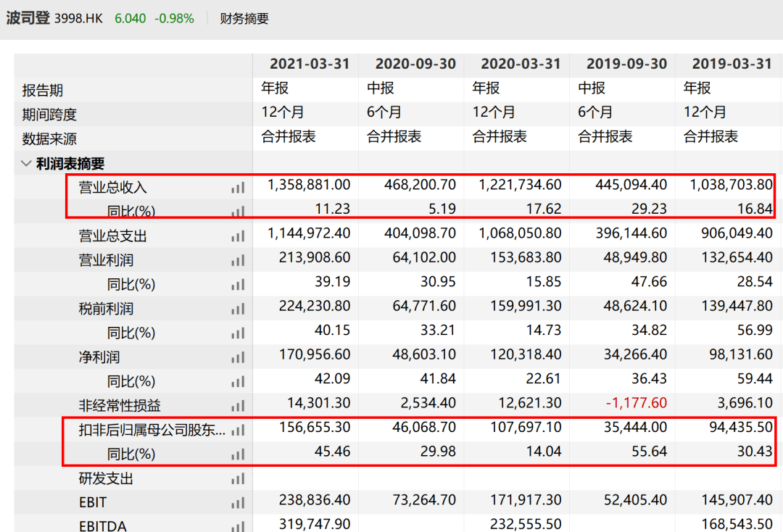
Task: Select the highlighted value 1,358,881.00
Action: [x=308, y=187]
